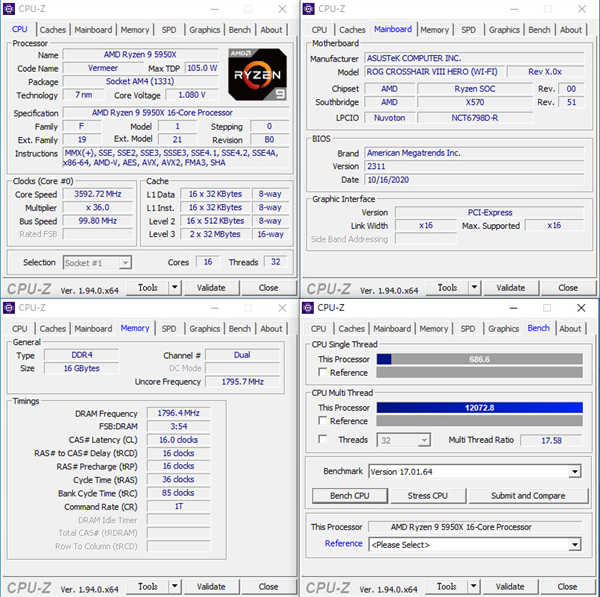Screen dimensions: 600x597
Task: Open the Graphics tab in the Memory window
Action: 205,329
